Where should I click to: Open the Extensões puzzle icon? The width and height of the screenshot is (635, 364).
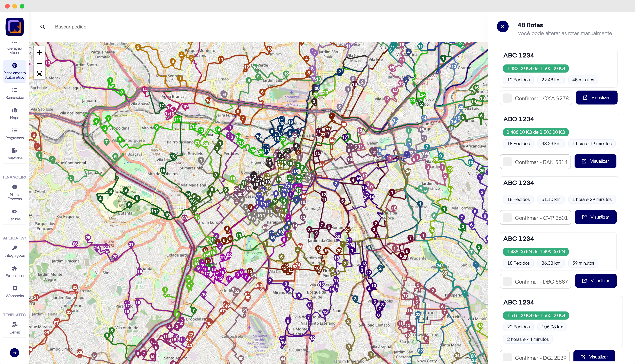(x=15, y=268)
